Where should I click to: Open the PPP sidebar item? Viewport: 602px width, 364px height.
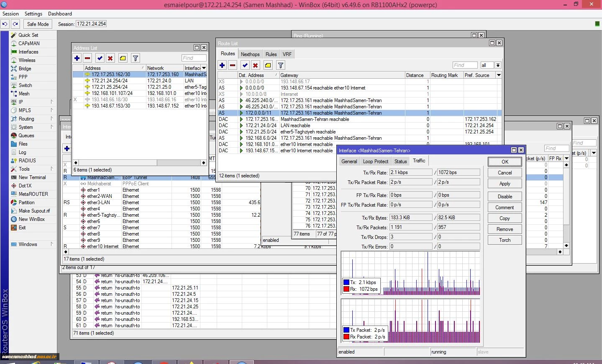point(23,77)
